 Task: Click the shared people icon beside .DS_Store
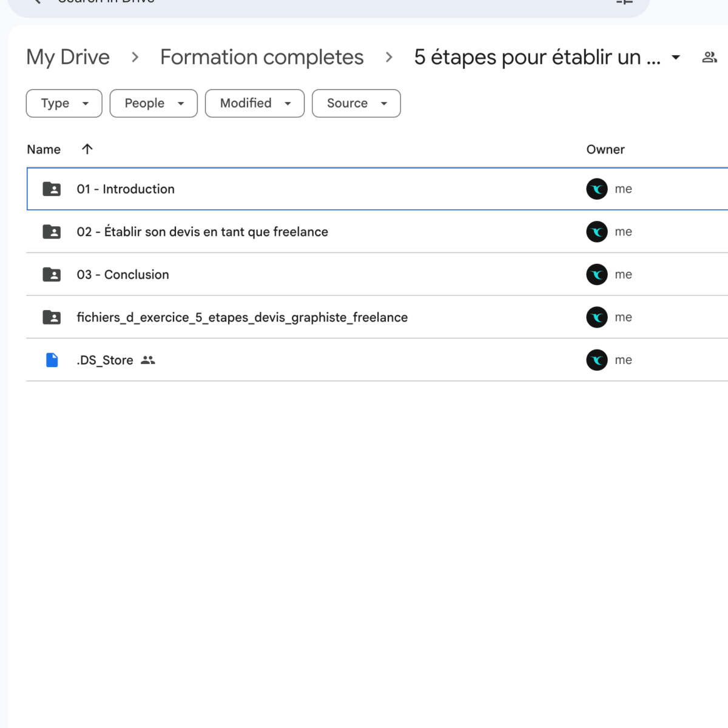148,360
